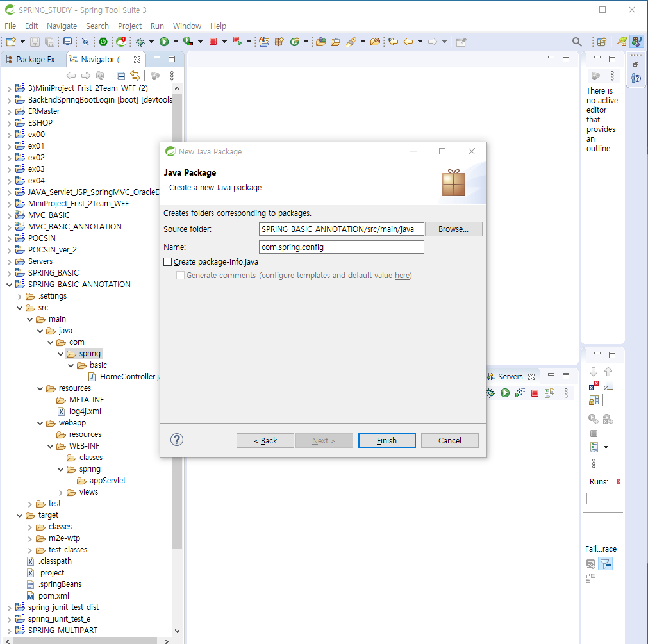648x644 pixels.
Task: Click the New Java Class toolbar icon
Action: coord(295,42)
